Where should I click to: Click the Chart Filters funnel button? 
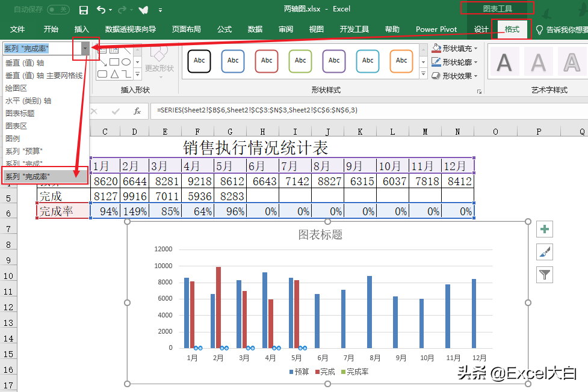[x=545, y=275]
